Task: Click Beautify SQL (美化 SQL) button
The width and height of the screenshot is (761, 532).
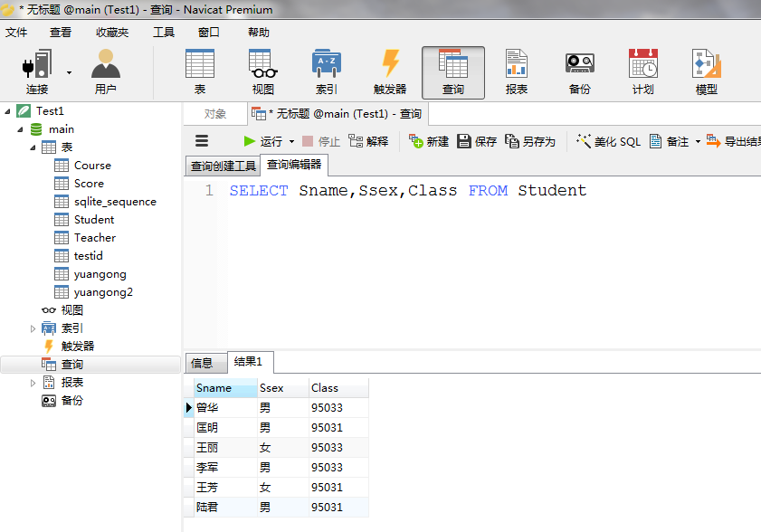Action: (608, 141)
